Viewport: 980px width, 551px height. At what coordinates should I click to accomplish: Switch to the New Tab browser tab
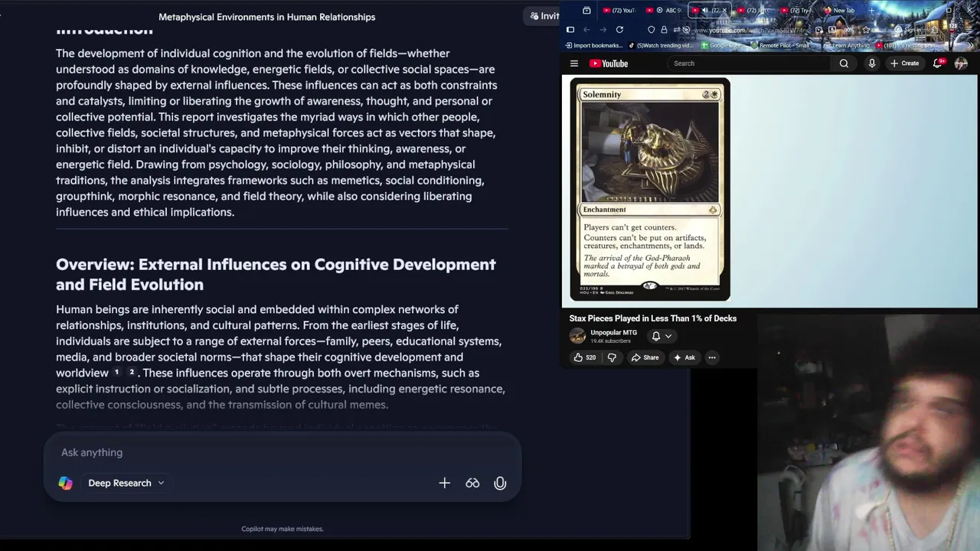pyautogui.click(x=839, y=11)
